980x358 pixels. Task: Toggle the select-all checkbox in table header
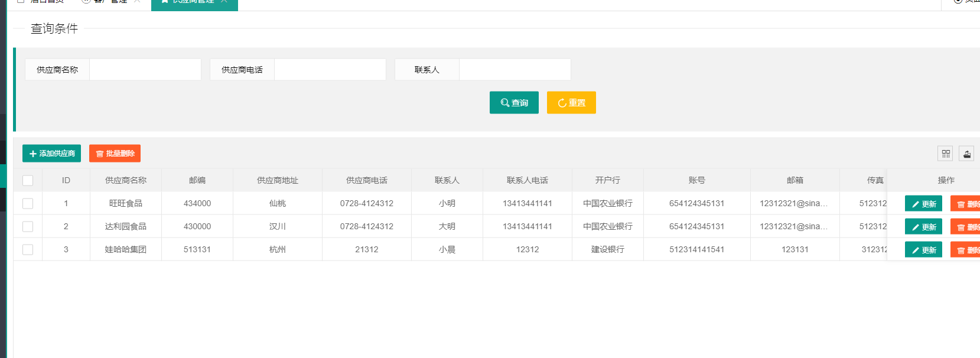coord(28,180)
